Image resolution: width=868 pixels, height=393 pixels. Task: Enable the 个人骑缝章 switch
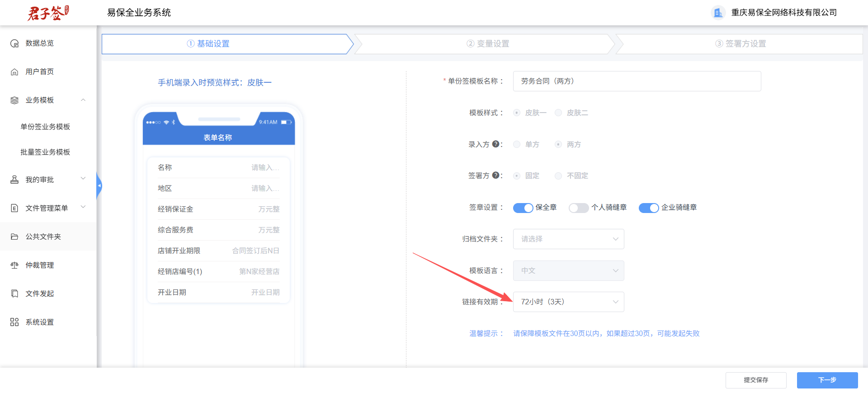tap(579, 208)
